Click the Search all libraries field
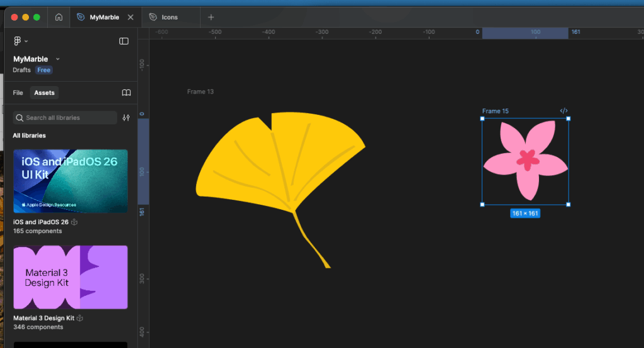The image size is (644, 348). point(66,117)
